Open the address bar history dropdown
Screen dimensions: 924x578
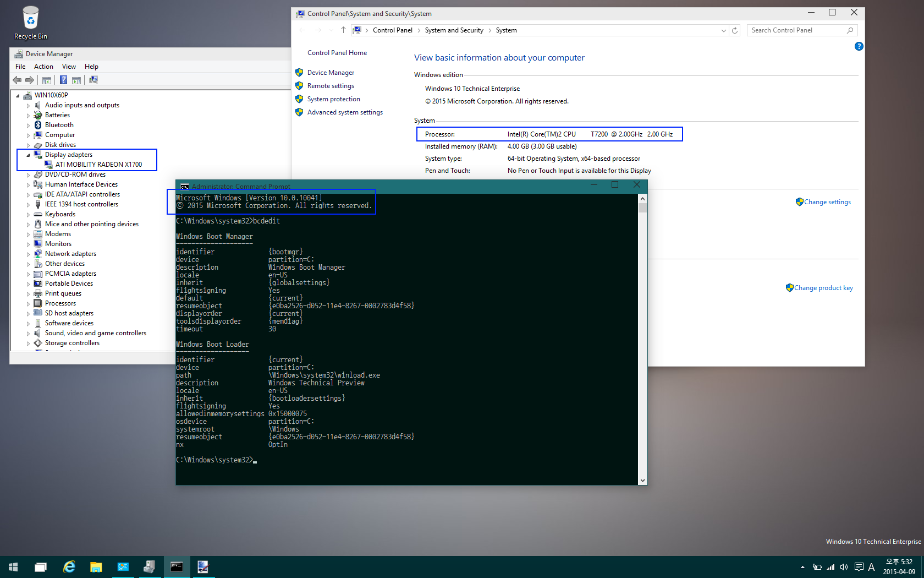(x=723, y=30)
